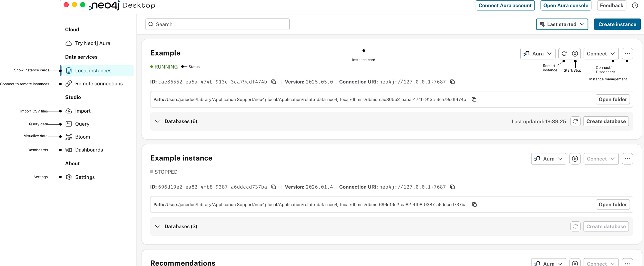Open Aura dropdown on Example card
Screen dimensions: 644x266
(538, 54)
